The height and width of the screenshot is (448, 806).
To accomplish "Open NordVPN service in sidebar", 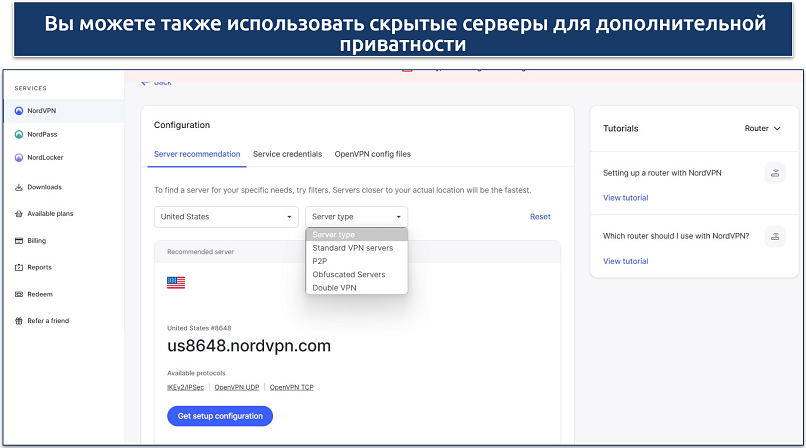I will [64, 110].
